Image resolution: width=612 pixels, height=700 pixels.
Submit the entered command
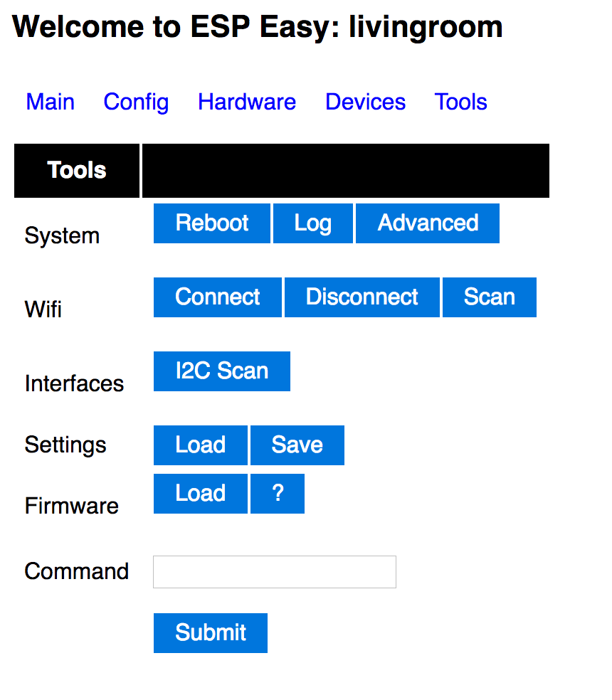[210, 632]
